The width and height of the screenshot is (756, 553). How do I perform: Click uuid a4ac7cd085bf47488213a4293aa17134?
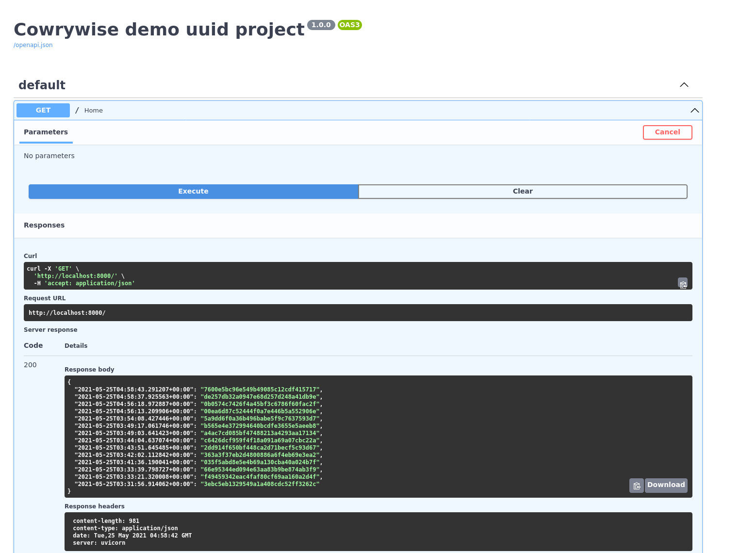click(260, 433)
